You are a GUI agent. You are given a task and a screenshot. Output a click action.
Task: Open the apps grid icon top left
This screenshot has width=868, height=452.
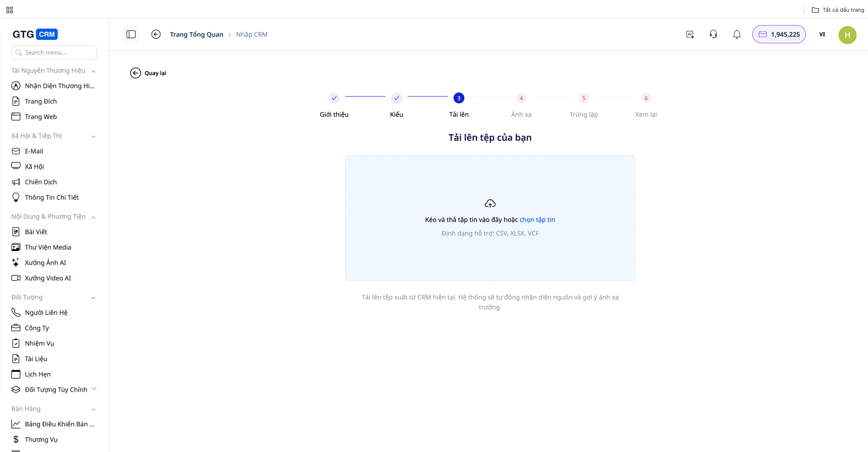9,9
